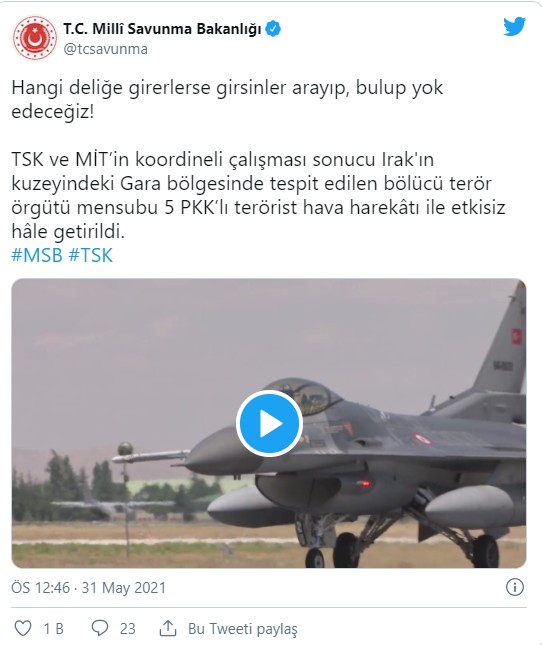
Task: Open the @tcsavunma handle
Action: 105,49
